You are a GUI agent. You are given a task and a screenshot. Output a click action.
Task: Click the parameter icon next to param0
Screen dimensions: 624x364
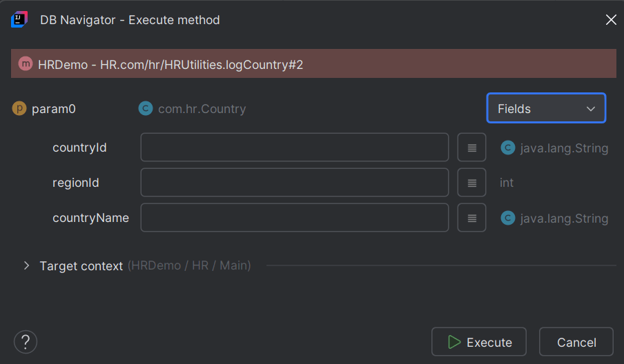click(19, 108)
